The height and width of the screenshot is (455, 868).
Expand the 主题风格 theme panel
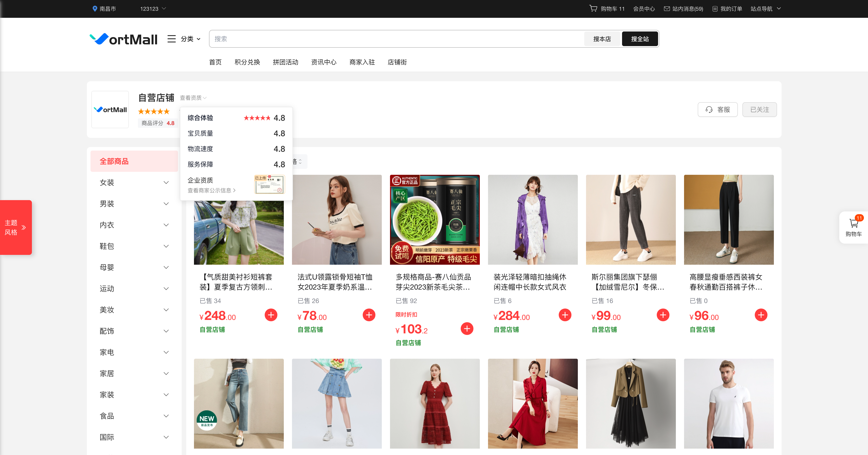16,227
